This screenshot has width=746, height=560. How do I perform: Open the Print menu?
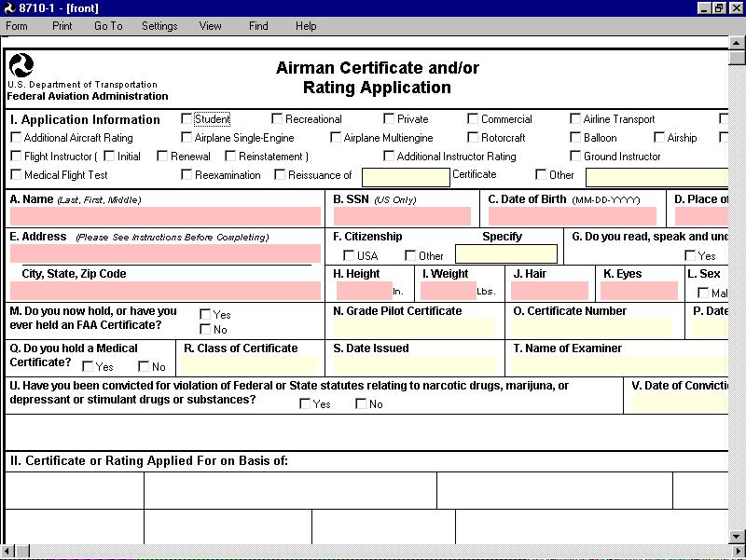click(x=62, y=26)
